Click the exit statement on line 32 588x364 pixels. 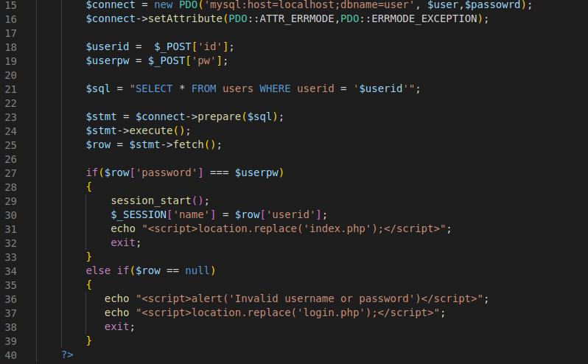(123, 243)
